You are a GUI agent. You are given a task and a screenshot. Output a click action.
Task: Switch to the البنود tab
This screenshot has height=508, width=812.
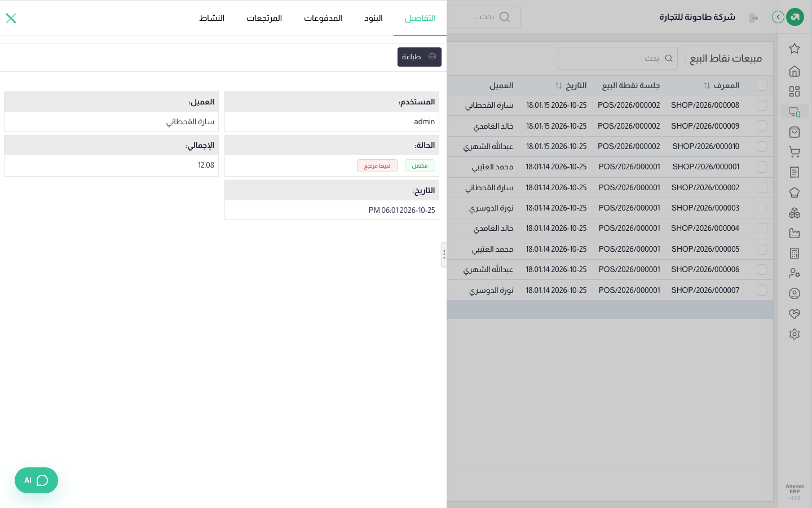tap(373, 18)
